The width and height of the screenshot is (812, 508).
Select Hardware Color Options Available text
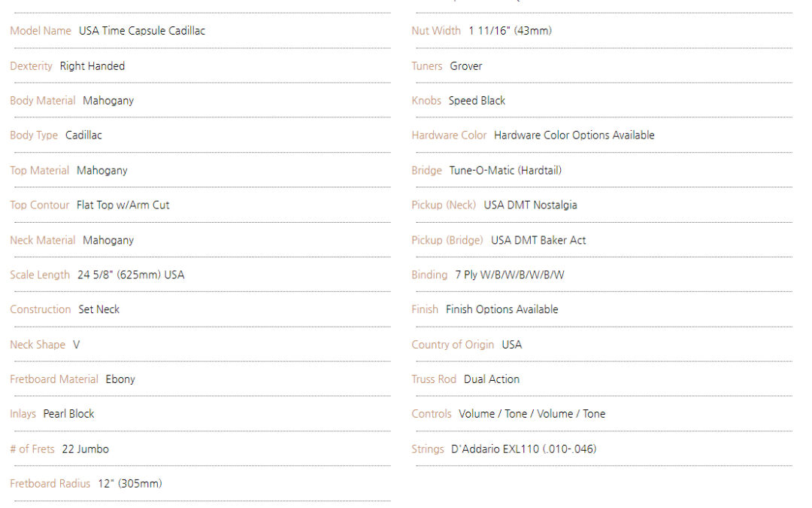[x=574, y=135]
